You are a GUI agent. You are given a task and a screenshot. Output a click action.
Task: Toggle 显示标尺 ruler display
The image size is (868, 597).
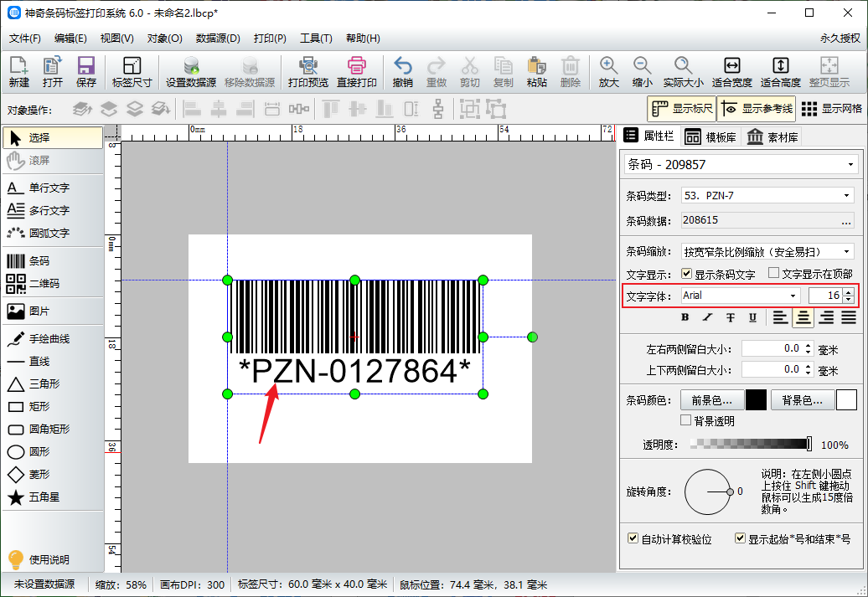(x=682, y=109)
